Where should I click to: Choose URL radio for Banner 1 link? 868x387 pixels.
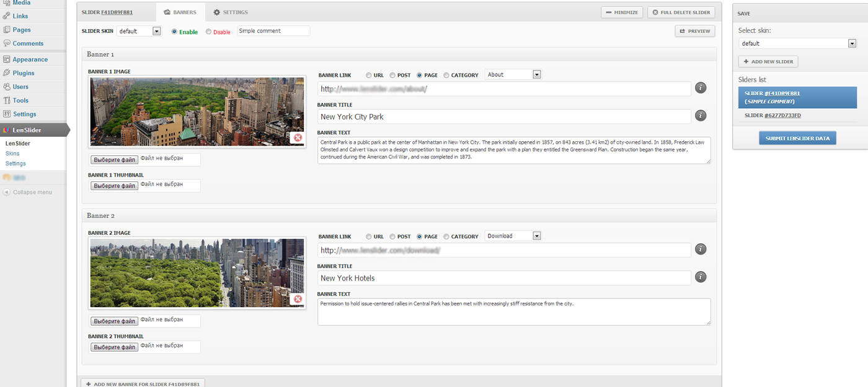pyautogui.click(x=369, y=75)
